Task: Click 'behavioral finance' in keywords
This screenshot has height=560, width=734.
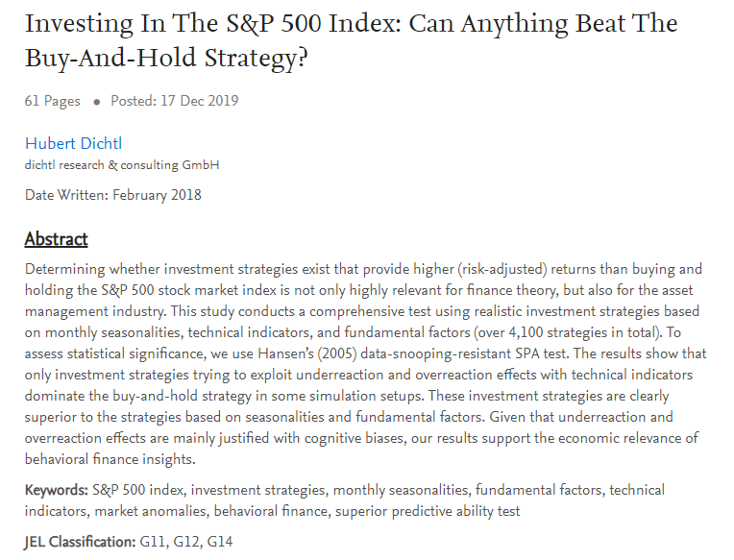Action: [270, 511]
